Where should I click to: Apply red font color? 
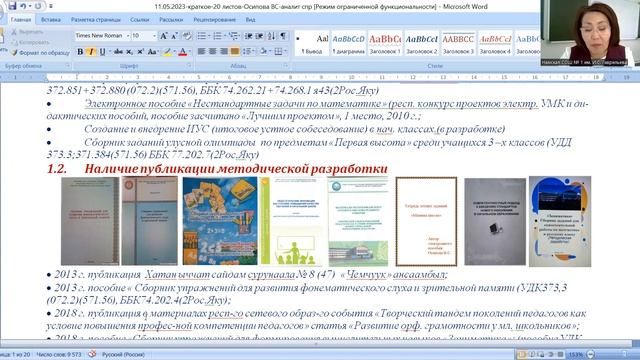pos(182,51)
